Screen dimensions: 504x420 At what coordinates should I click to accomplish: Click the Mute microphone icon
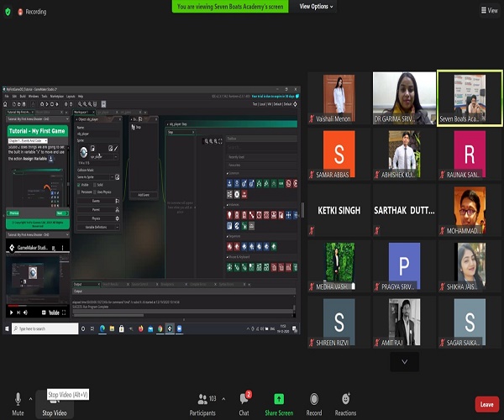click(18, 399)
